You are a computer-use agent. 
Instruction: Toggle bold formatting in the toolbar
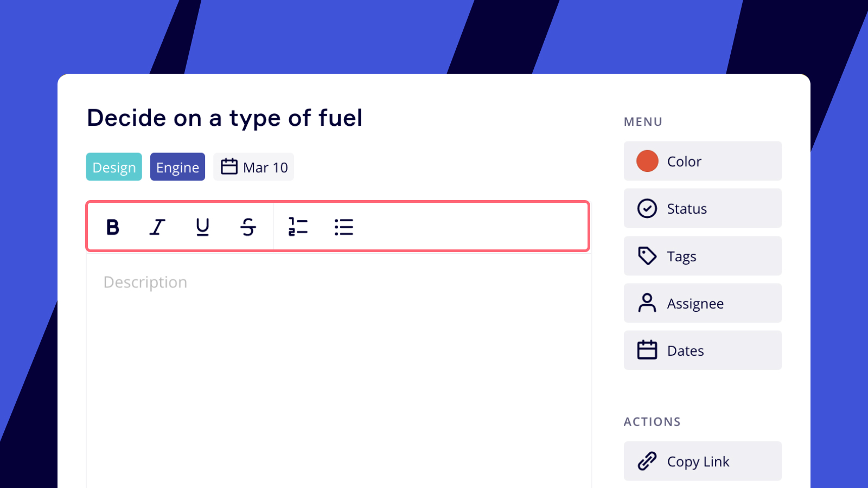point(113,227)
